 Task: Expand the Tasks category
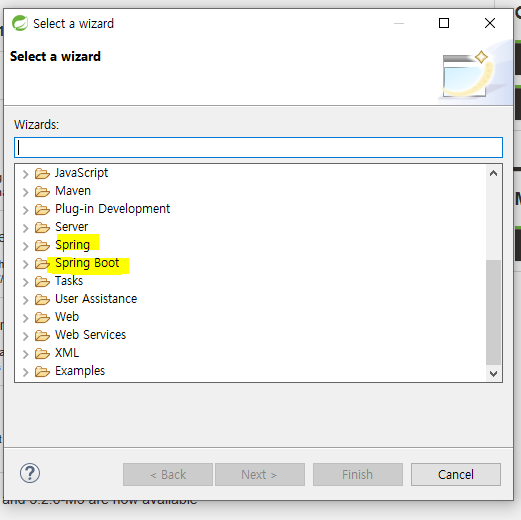[x=25, y=282]
